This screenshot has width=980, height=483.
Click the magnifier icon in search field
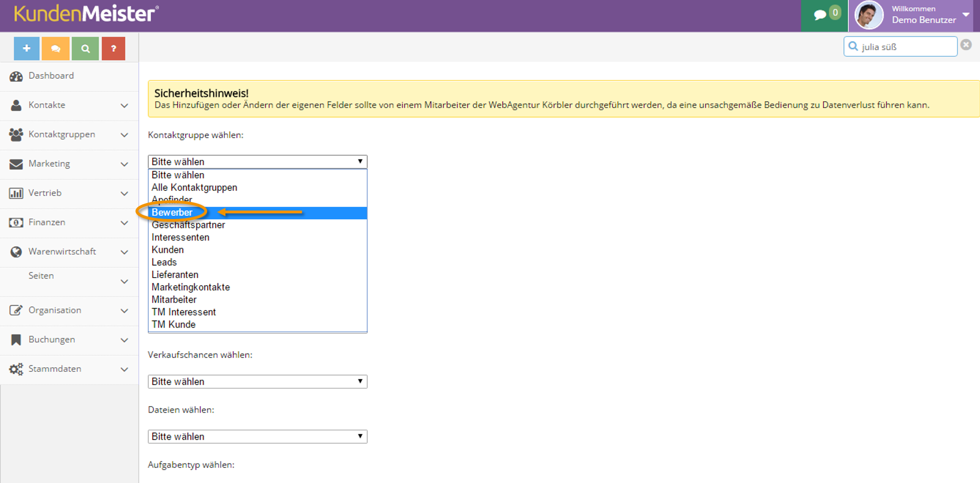click(853, 46)
